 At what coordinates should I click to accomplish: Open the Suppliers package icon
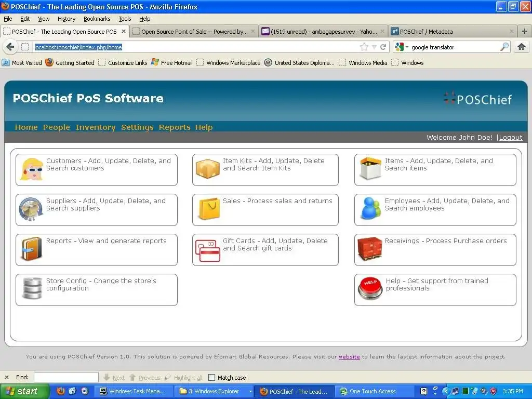(31, 209)
